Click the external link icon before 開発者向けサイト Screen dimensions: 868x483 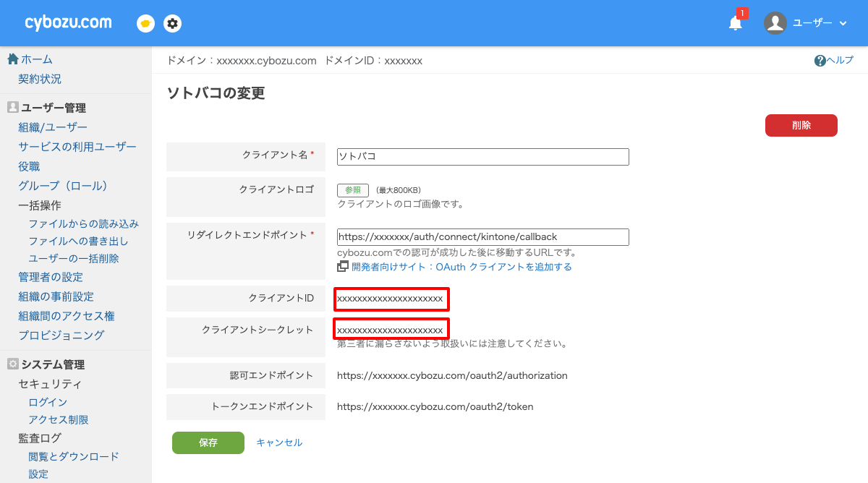344,267
